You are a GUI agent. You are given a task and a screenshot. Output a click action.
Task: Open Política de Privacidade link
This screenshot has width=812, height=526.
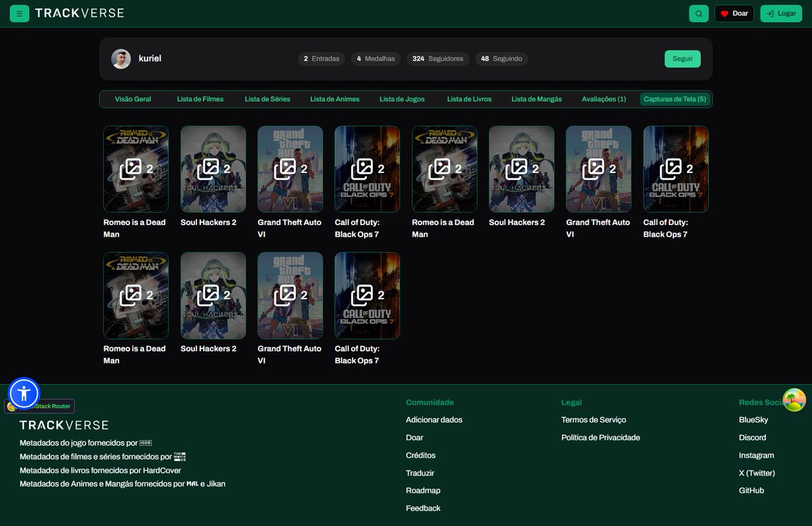tap(601, 437)
